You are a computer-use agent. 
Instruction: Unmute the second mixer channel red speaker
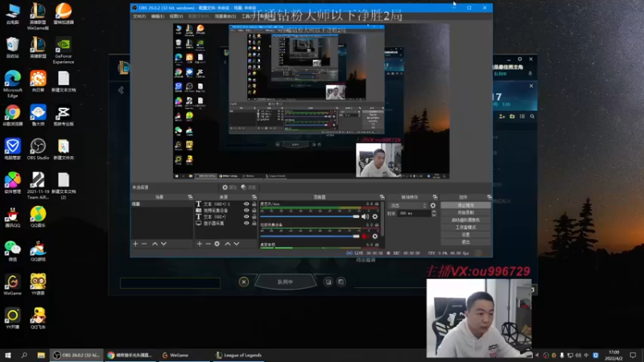click(x=365, y=237)
